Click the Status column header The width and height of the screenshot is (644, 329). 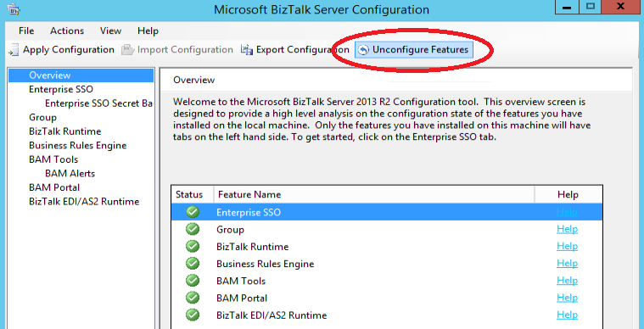(193, 194)
